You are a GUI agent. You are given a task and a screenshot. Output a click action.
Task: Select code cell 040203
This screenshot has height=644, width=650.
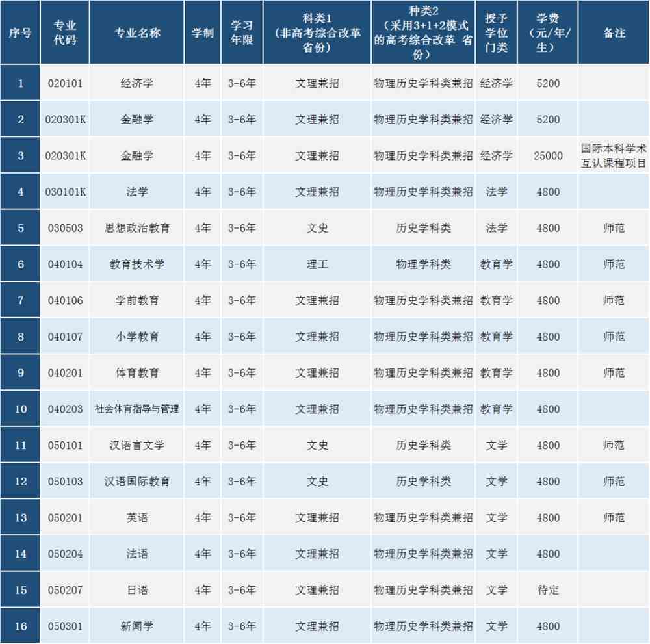coord(64,409)
